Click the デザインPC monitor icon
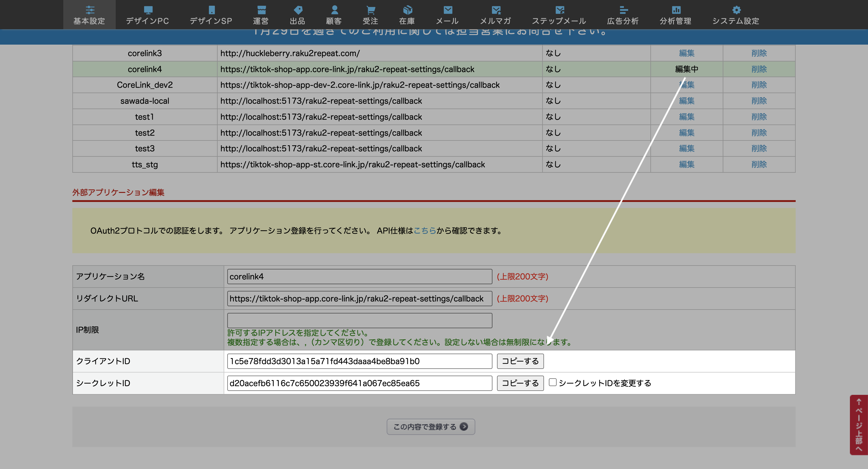Screen dimensions: 868x469 148,10
